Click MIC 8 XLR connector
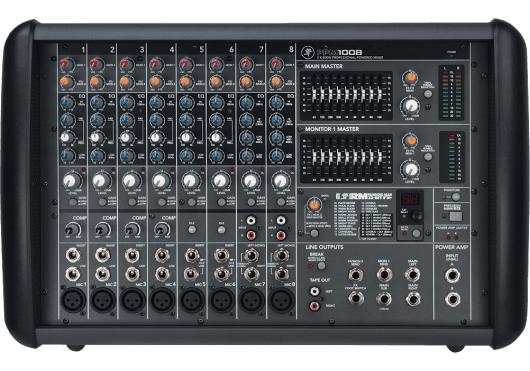The height and width of the screenshot is (371, 530). pos(282,300)
